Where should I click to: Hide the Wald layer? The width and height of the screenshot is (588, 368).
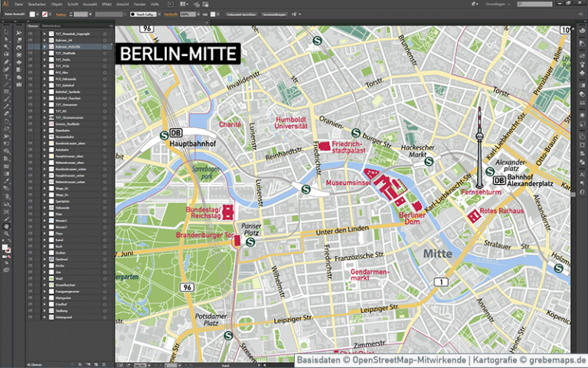(x=31, y=278)
